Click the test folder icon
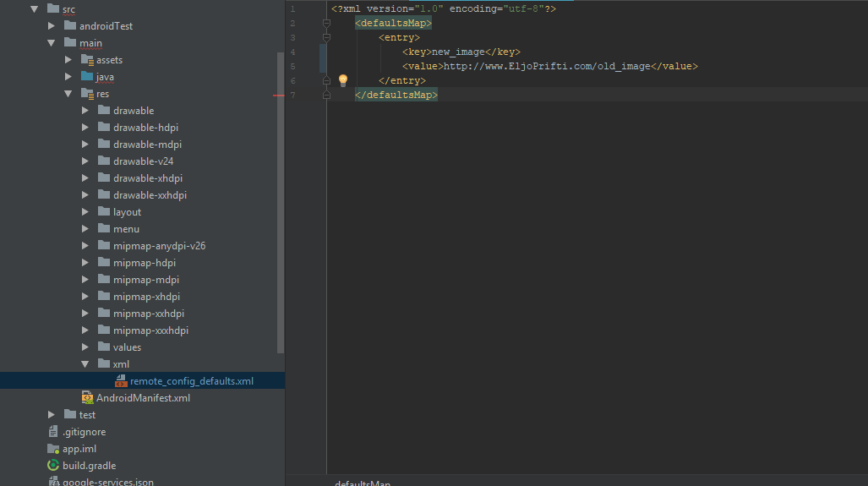868x486 pixels. pos(70,414)
